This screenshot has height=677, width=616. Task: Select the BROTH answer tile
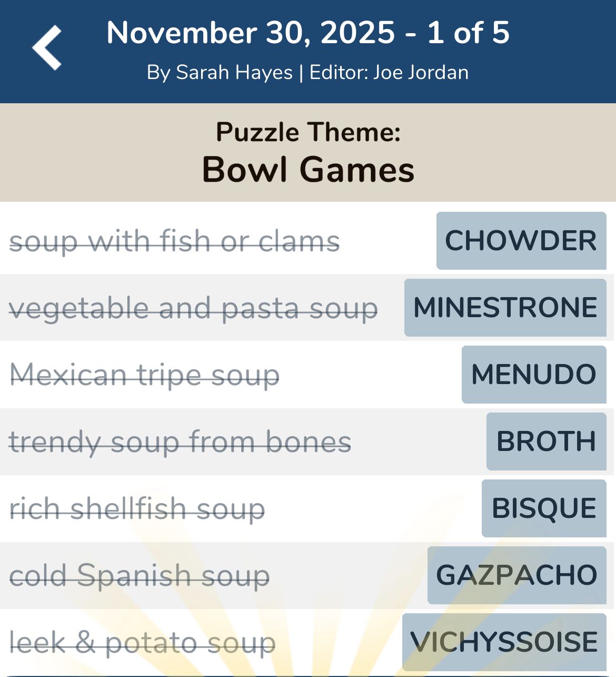546,441
